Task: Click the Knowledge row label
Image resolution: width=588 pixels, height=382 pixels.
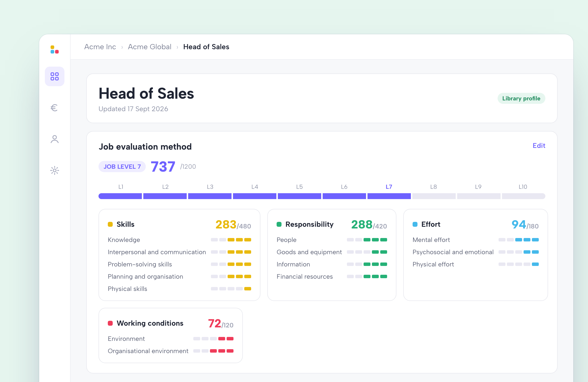Action: coord(124,240)
